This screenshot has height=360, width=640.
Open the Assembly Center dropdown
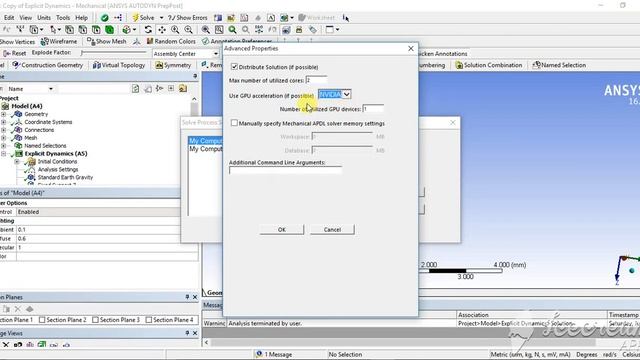point(216,53)
